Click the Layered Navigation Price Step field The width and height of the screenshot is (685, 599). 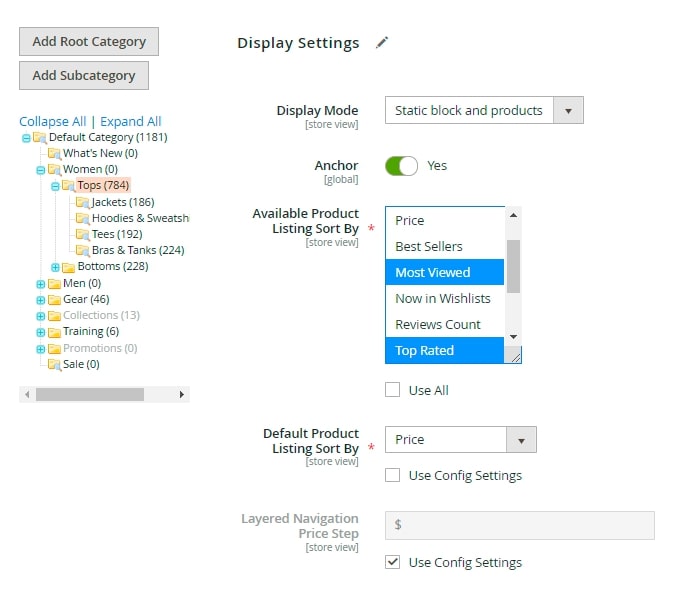tap(519, 525)
